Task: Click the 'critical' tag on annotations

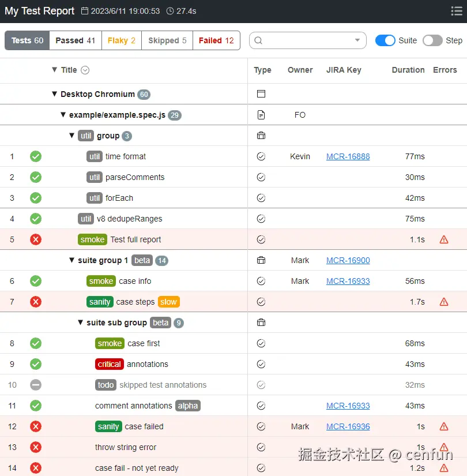Action: (x=109, y=364)
